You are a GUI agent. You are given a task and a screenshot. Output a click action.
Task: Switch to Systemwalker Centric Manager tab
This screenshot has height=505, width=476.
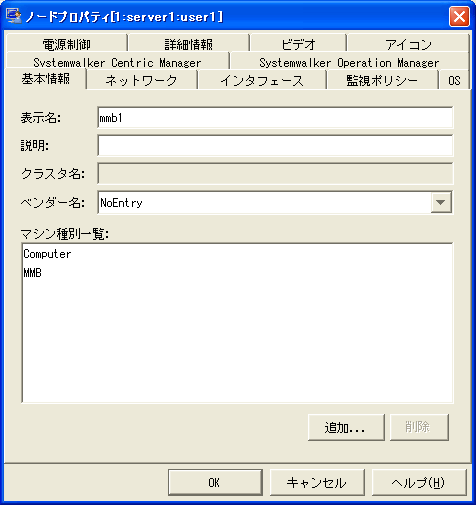117,62
